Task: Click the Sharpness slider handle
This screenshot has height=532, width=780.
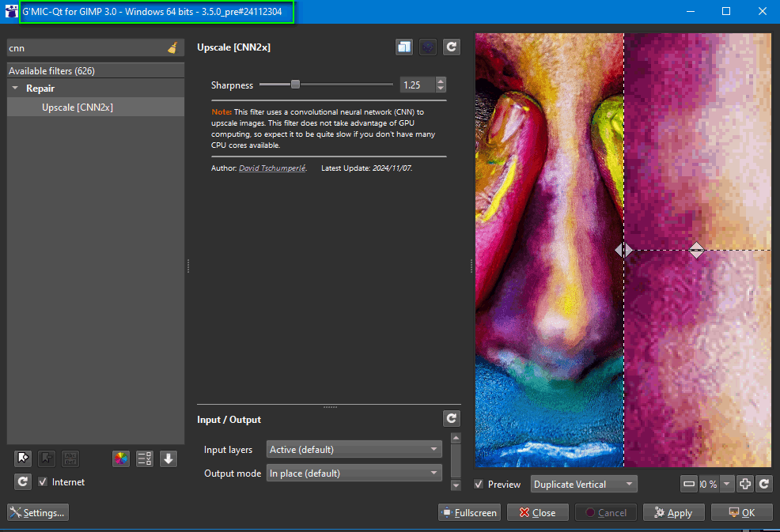Action: click(295, 85)
